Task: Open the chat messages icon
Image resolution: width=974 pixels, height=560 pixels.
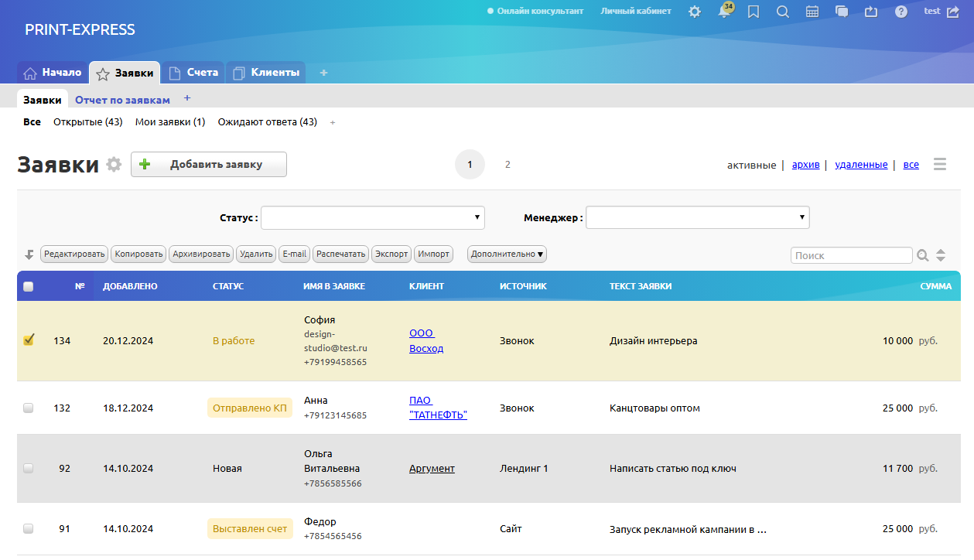Action: (842, 12)
